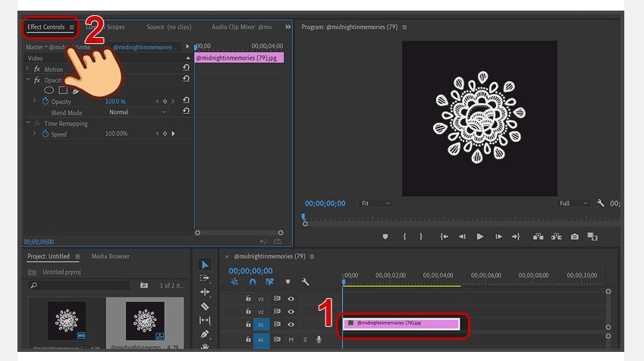Step back one frame
Viewport: 644px width, 361px height.
tap(462, 237)
